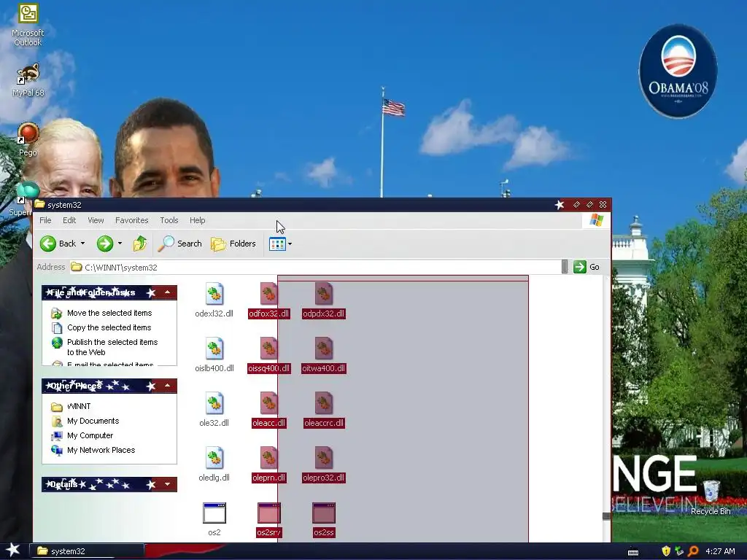Open the address bar dropdown
747x560 pixels.
565,267
